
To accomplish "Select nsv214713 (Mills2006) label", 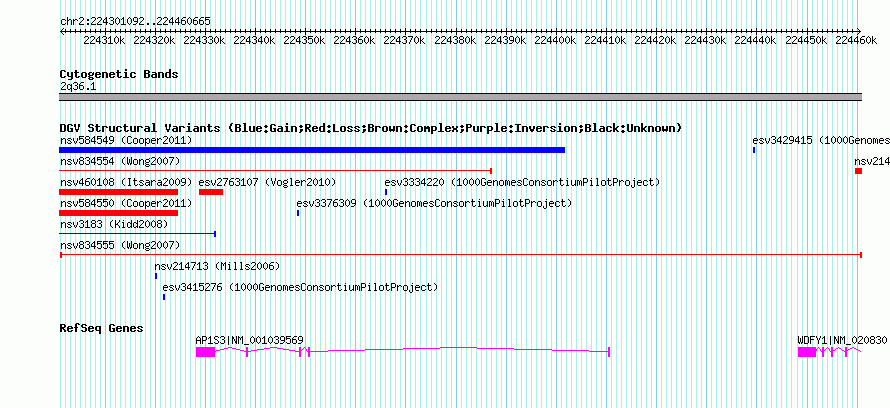I will (x=217, y=267).
